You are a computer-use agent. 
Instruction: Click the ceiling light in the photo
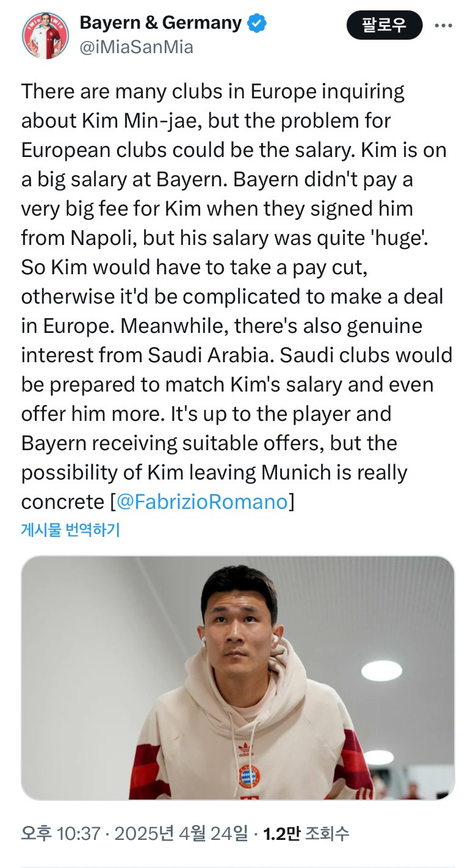pyautogui.click(x=381, y=671)
